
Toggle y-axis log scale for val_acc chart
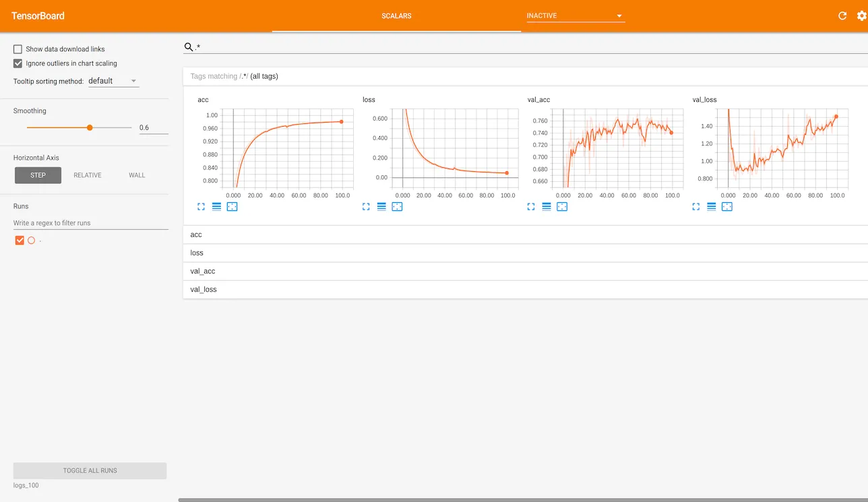pyautogui.click(x=547, y=207)
